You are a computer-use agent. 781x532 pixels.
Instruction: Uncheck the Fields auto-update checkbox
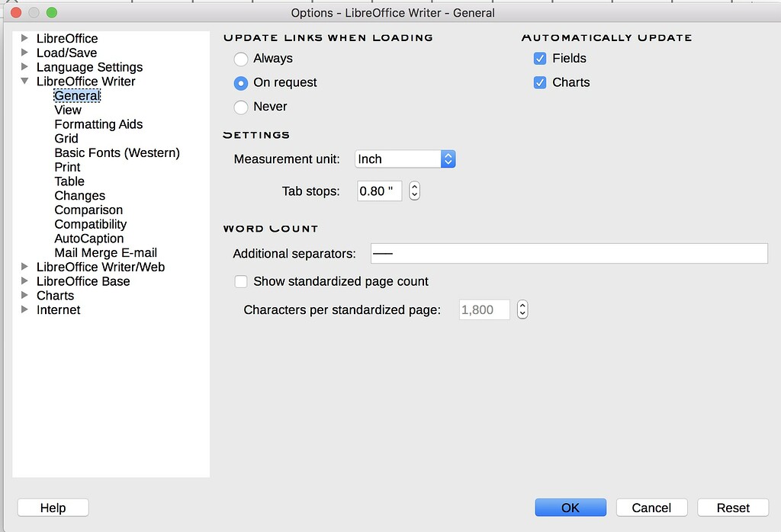[540, 59]
